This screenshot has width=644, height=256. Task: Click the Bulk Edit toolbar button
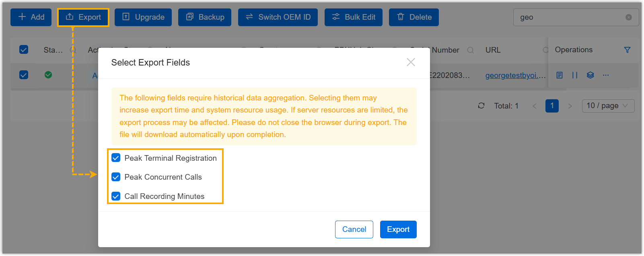tap(353, 17)
